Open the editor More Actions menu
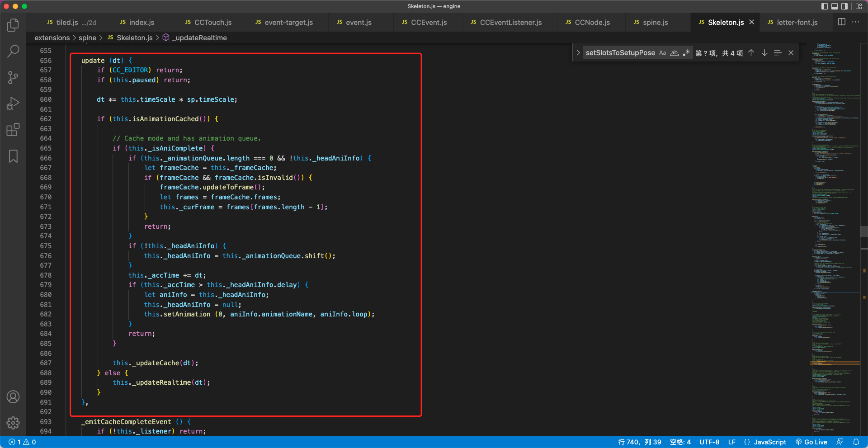This screenshot has width=868, height=448. point(856,22)
